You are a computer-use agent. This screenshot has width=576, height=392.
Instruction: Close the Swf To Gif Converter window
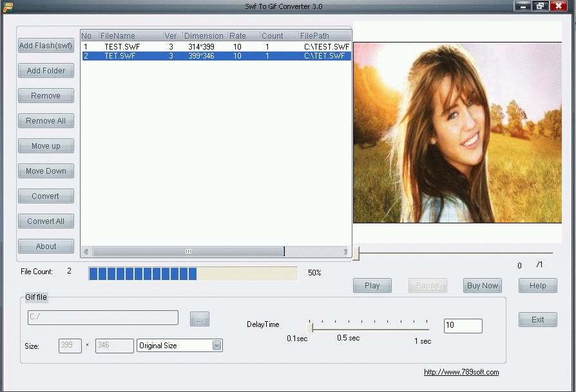559,6
